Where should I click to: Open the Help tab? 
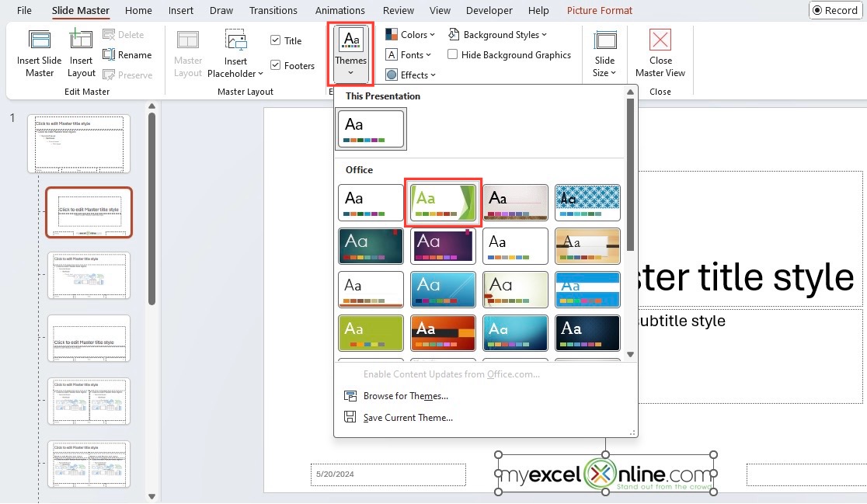click(538, 11)
